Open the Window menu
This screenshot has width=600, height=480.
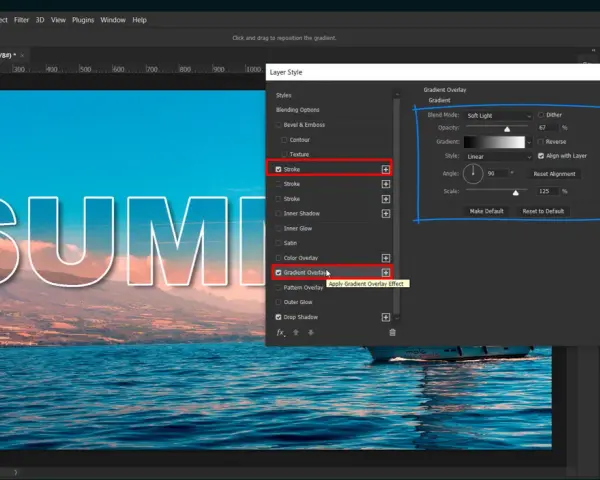(113, 20)
